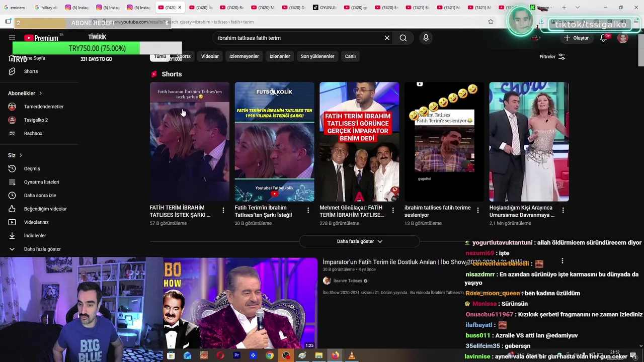This screenshot has height=362, width=644.
Task: Clear the search box with X
Action: tap(387, 38)
